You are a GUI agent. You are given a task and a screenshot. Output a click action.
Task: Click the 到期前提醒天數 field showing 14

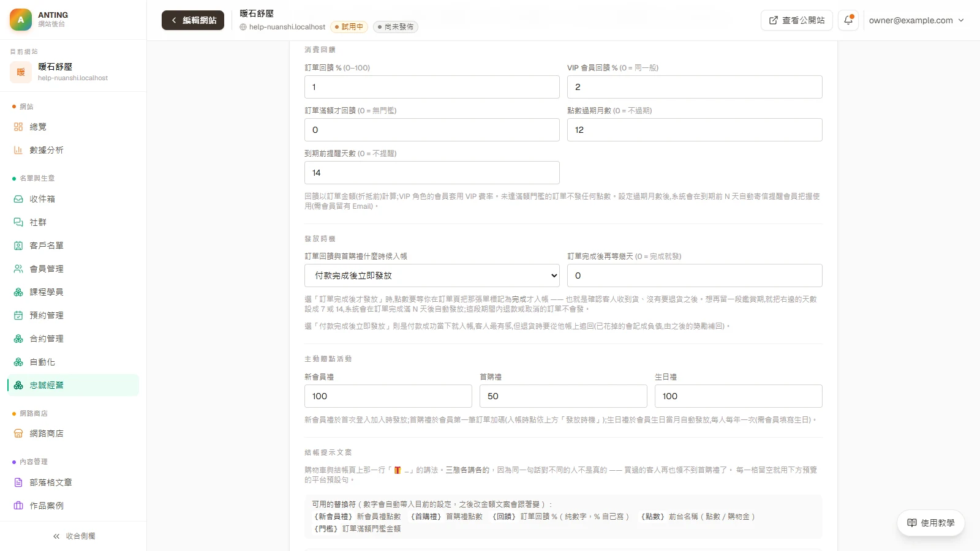(432, 173)
